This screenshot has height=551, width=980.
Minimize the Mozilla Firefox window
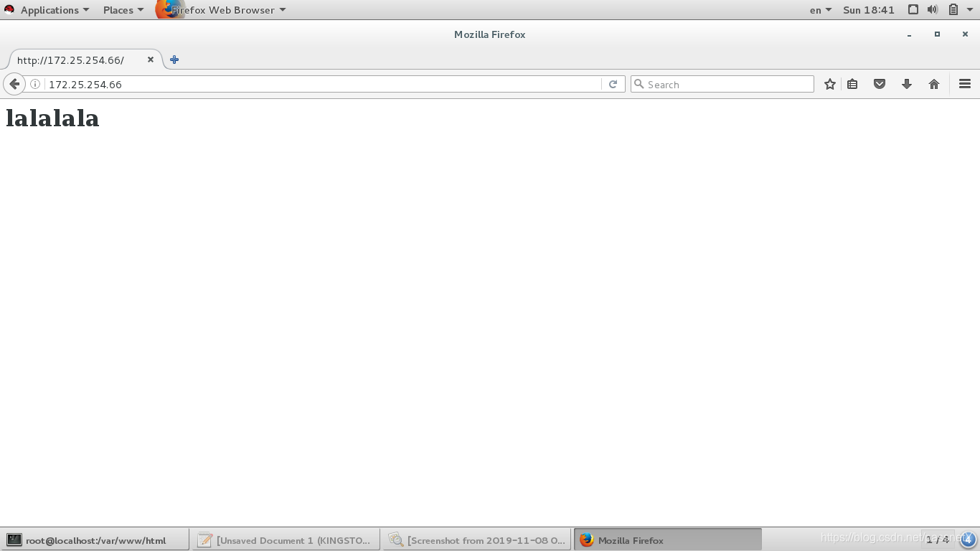(x=910, y=34)
